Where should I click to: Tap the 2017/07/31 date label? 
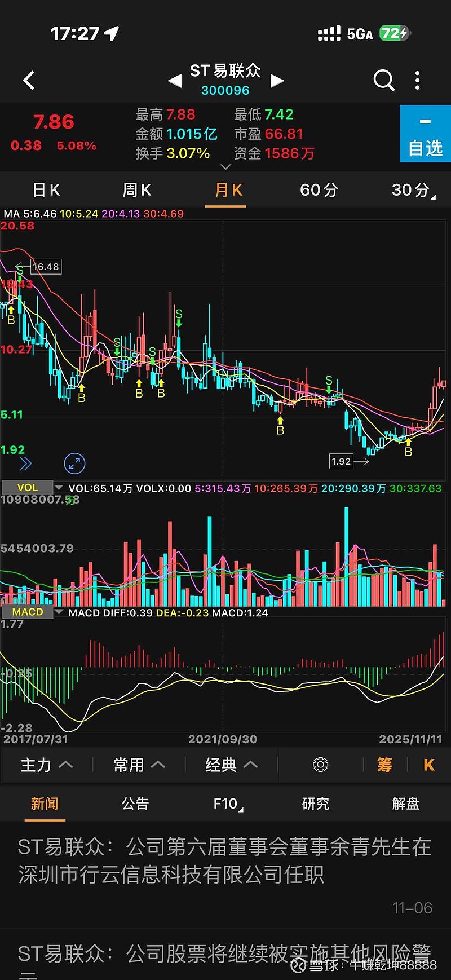36,739
